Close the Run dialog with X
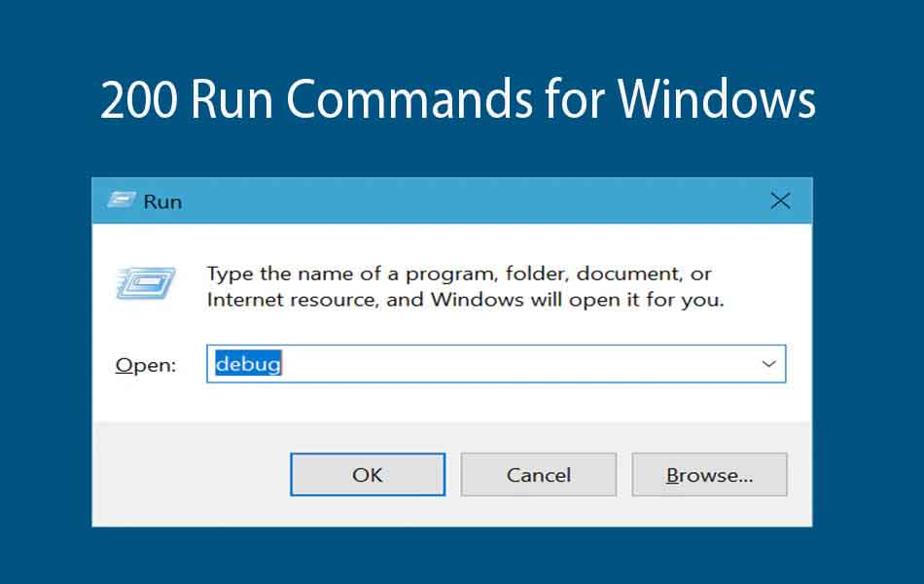Image resolution: width=924 pixels, height=584 pixels. pos(780,201)
